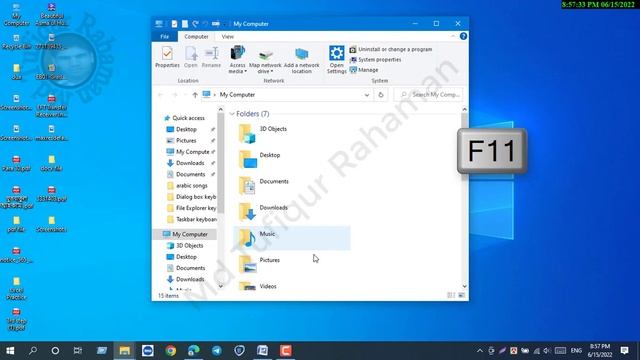640x360 pixels.
Task: Open Google Chrome from the taskbar
Action: [x=171, y=351]
